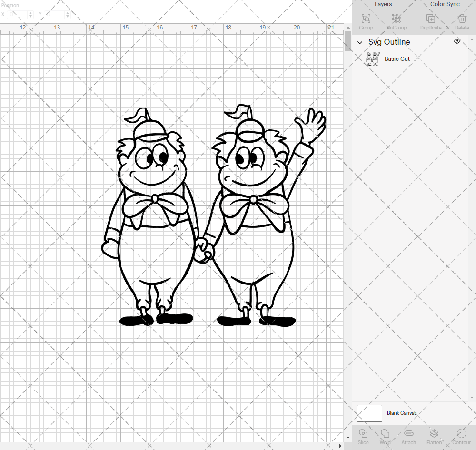Click the X position input field
476x450 pixels.
click(18, 15)
